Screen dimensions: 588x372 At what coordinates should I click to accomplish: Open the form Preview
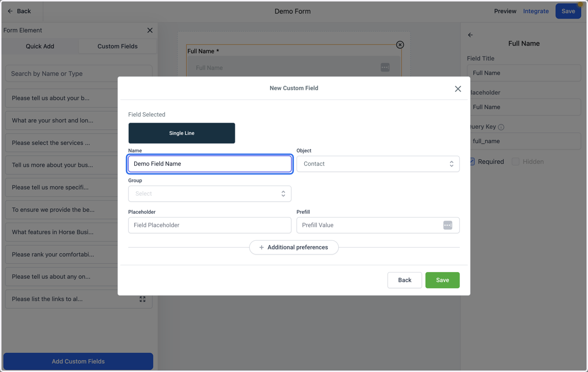click(505, 11)
